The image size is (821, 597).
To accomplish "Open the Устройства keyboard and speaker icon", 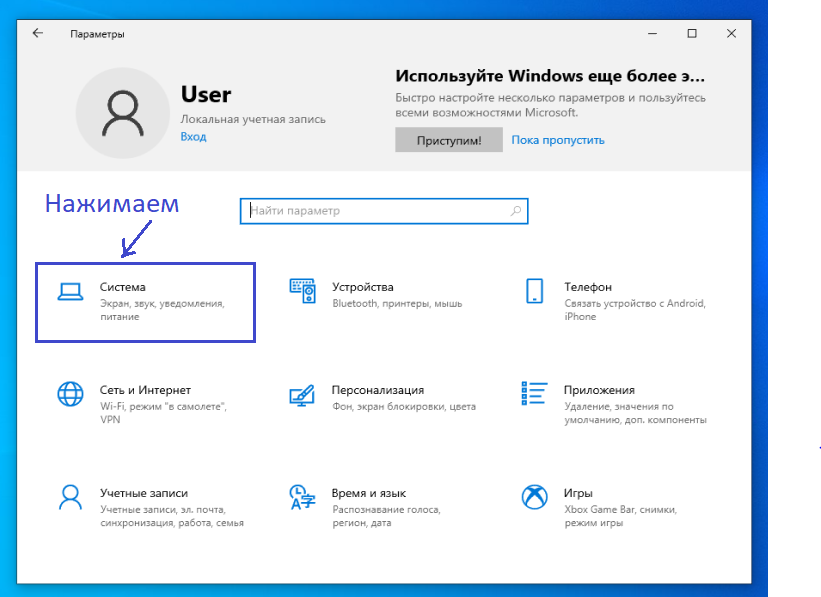I will [303, 291].
